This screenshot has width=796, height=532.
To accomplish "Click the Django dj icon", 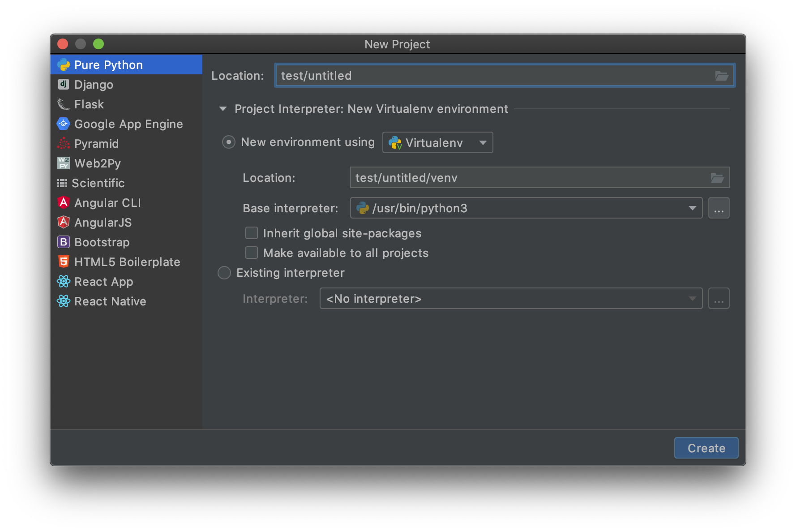I will (64, 84).
